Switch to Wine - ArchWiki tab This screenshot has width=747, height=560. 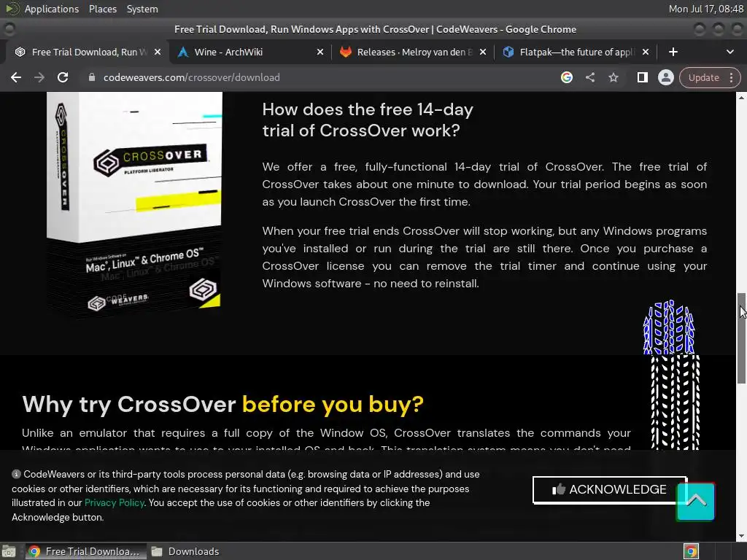coord(249,52)
